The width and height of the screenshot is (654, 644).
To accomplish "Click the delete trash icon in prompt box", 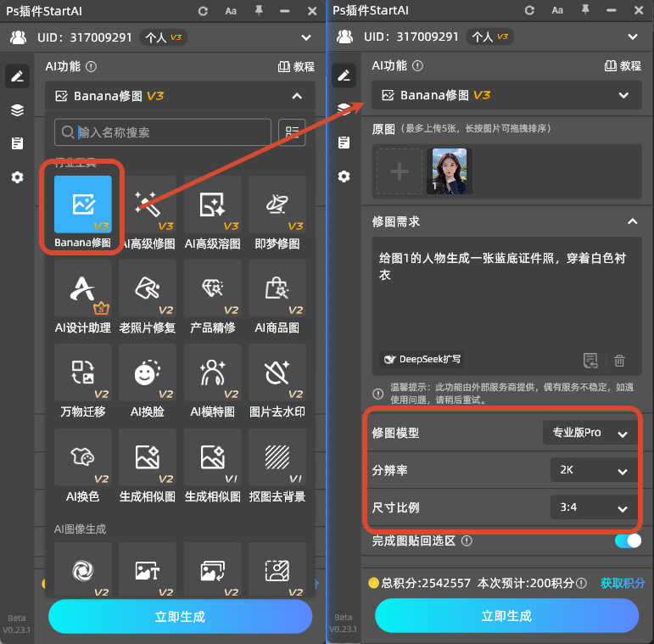I will (619, 361).
